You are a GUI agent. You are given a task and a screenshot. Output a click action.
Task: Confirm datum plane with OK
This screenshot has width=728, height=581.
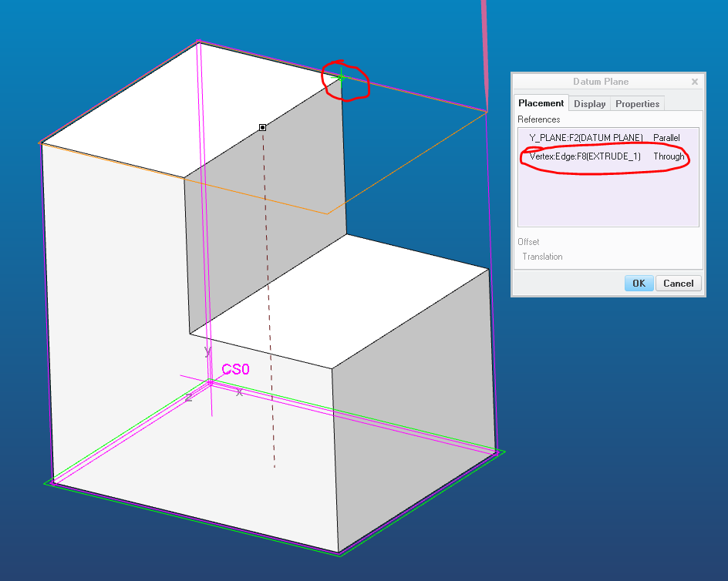(639, 283)
